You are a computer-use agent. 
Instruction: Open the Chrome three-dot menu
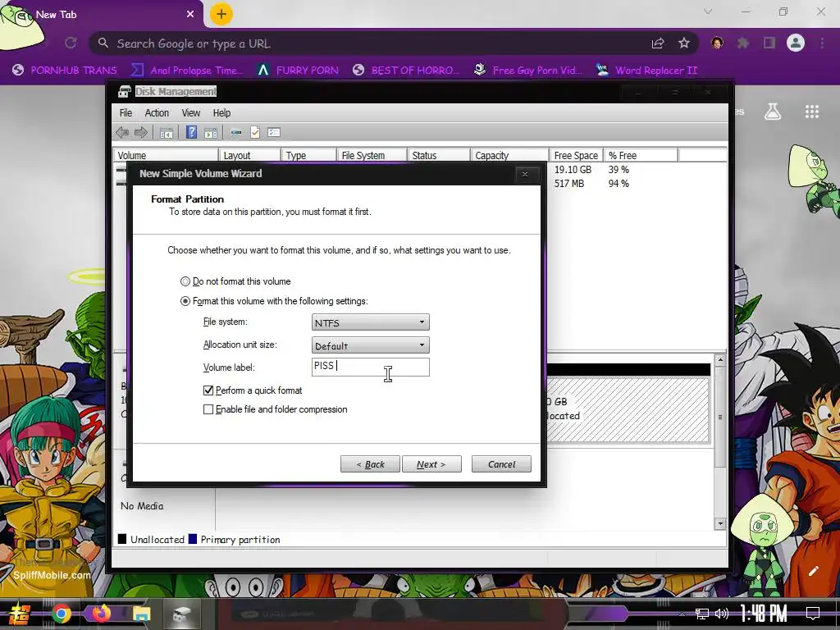tap(822, 43)
